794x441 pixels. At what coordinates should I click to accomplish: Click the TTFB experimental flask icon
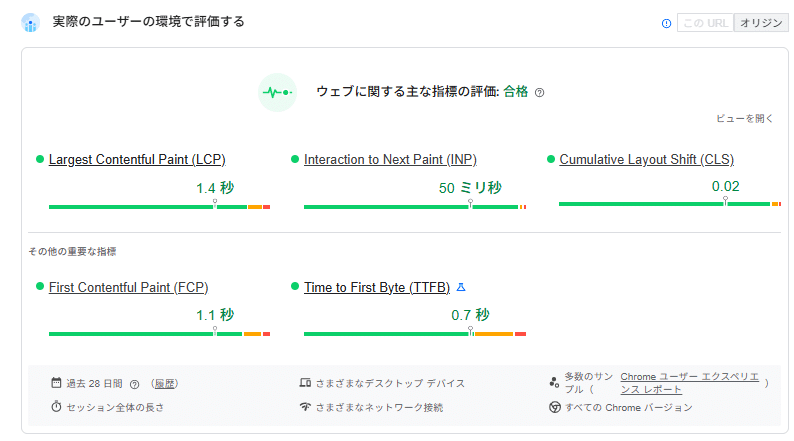(x=461, y=287)
